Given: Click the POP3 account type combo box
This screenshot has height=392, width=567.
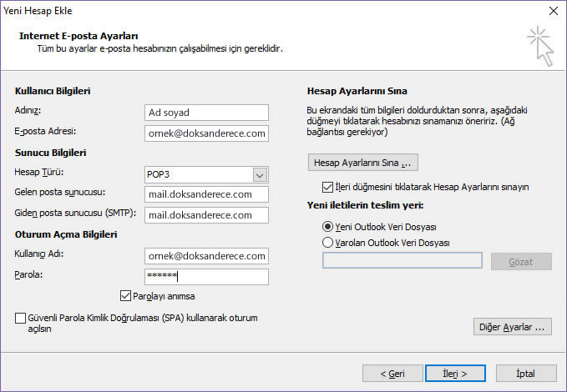Looking at the screenshot, I should (x=206, y=175).
